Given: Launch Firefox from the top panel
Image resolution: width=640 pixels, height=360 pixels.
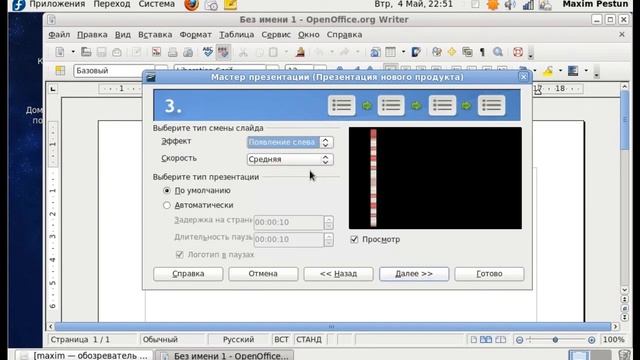Looking at the screenshot, I should pos(191,5).
